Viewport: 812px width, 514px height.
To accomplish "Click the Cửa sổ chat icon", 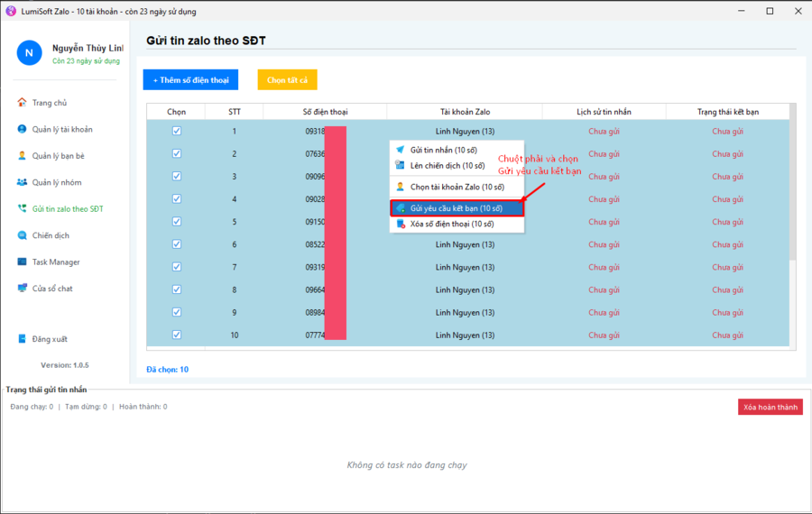I will (x=23, y=289).
